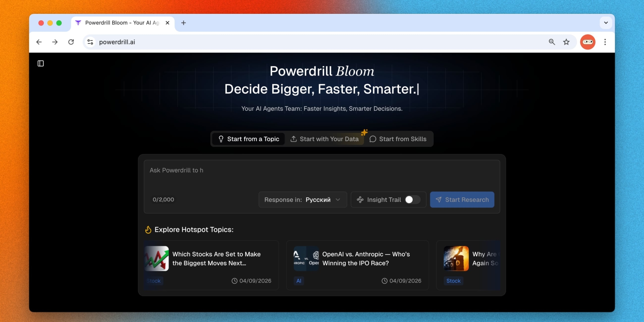
Task: Click the Insight Trail network icon
Action: (360, 199)
